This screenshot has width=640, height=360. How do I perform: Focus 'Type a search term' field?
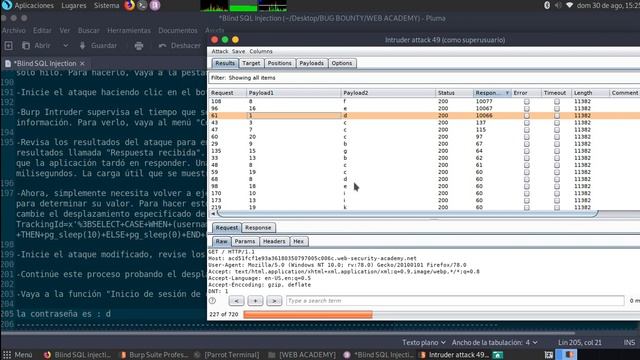coord(455,301)
